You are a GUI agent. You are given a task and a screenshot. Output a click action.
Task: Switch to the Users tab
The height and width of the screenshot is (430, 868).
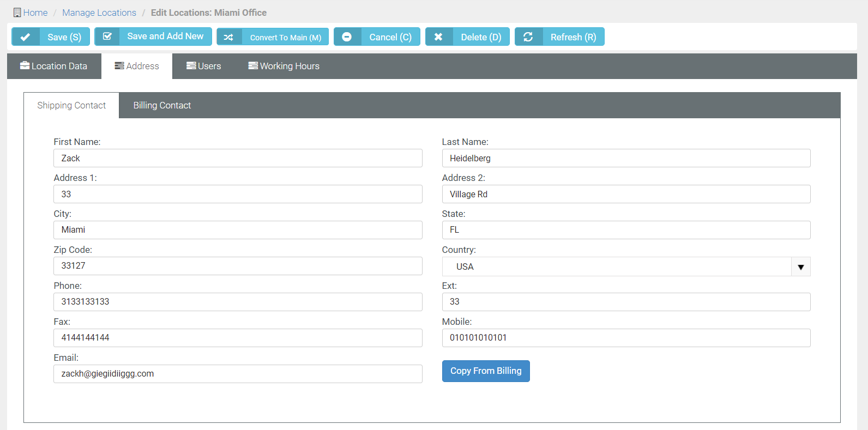pyautogui.click(x=203, y=66)
